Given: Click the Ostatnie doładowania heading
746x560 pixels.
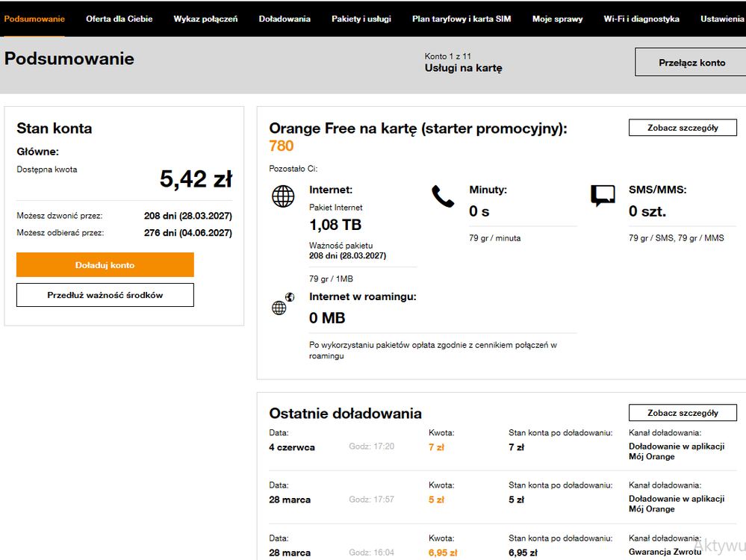Looking at the screenshot, I should coord(346,414).
